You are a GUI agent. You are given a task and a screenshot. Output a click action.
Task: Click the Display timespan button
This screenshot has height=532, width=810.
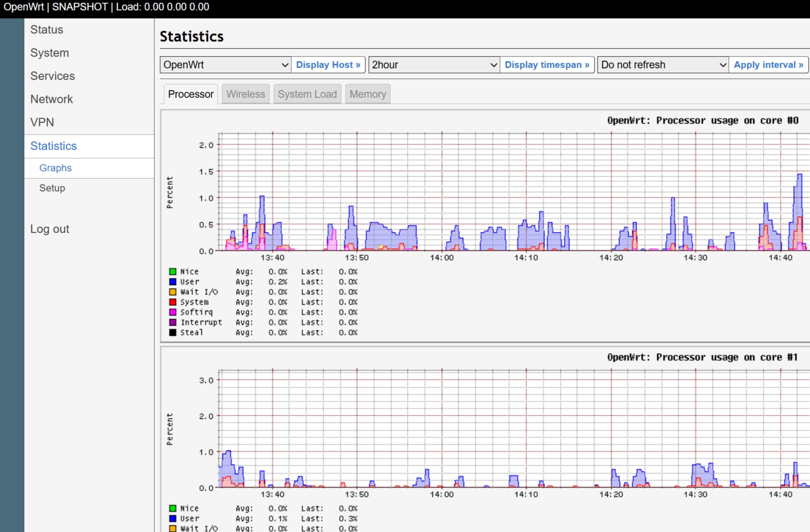(547, 65)
